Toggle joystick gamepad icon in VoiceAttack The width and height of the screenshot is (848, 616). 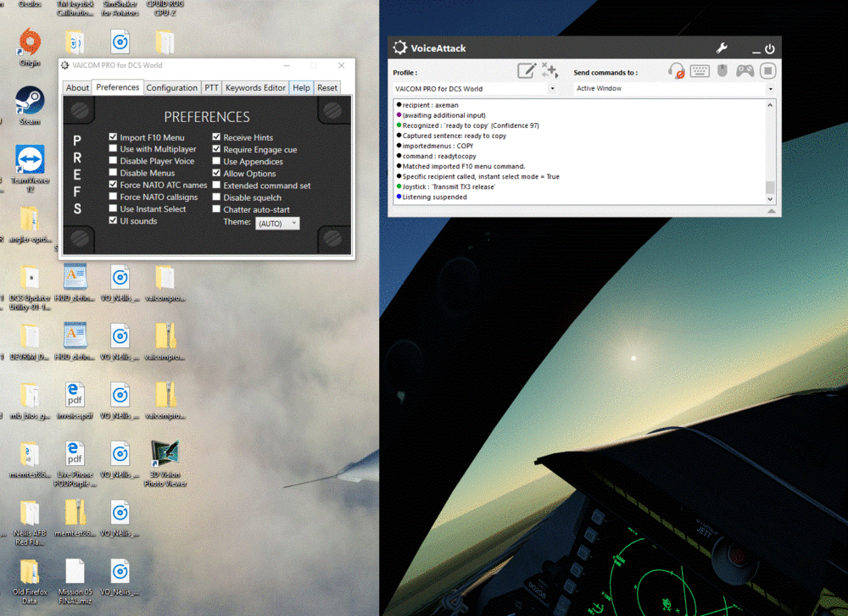(745, 71)
